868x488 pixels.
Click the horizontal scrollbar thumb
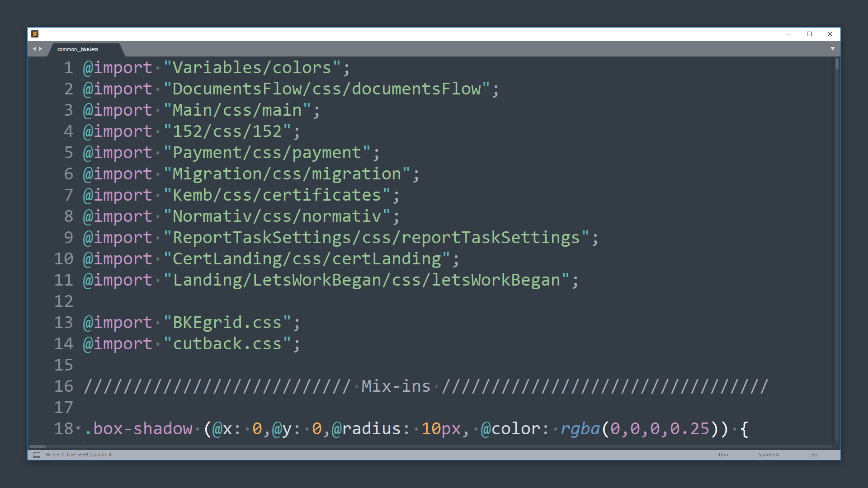(38, 446)
